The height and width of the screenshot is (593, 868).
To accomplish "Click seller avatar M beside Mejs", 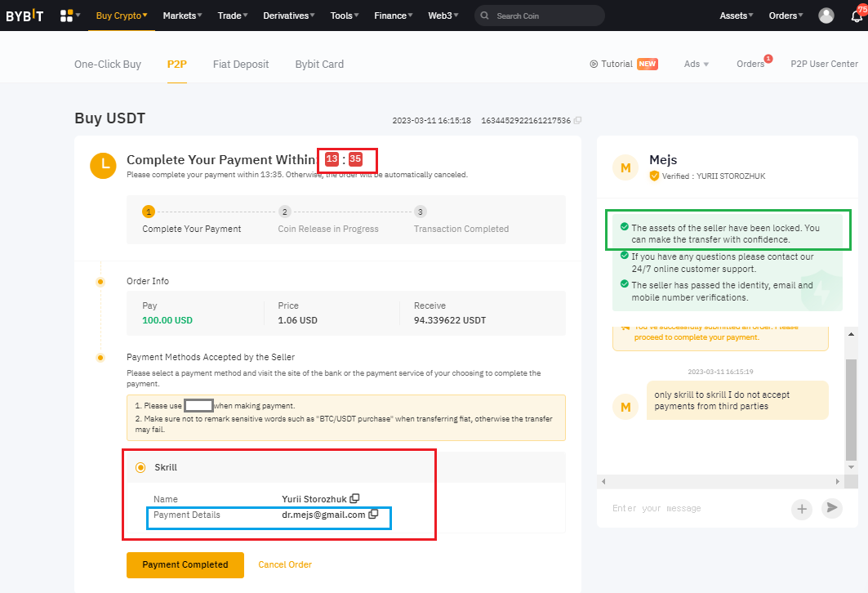I will (x=625, y=167).
